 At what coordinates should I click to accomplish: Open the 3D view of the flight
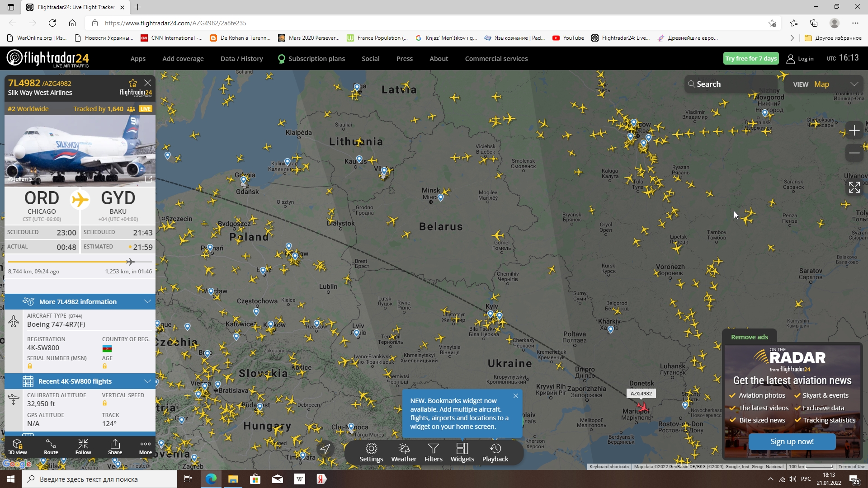[17, 446]
